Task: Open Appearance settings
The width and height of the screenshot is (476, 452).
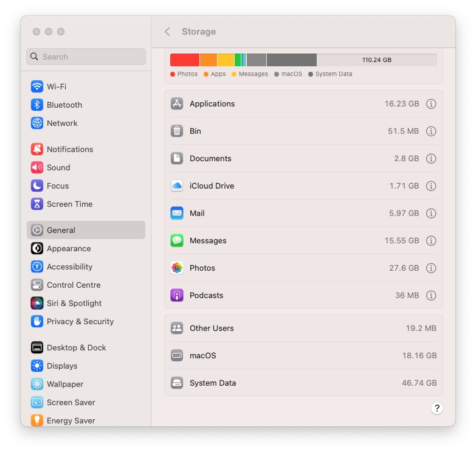Action: (86, 248)
